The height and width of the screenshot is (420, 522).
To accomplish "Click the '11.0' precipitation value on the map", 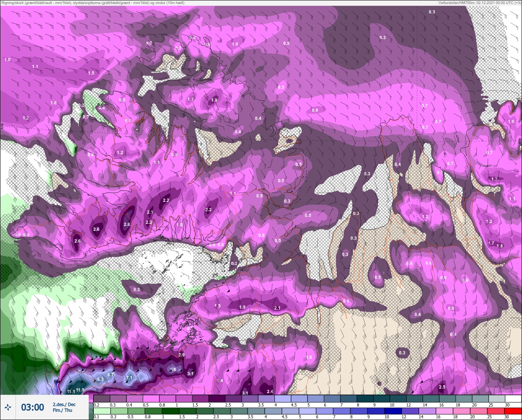I will point(80,390).
